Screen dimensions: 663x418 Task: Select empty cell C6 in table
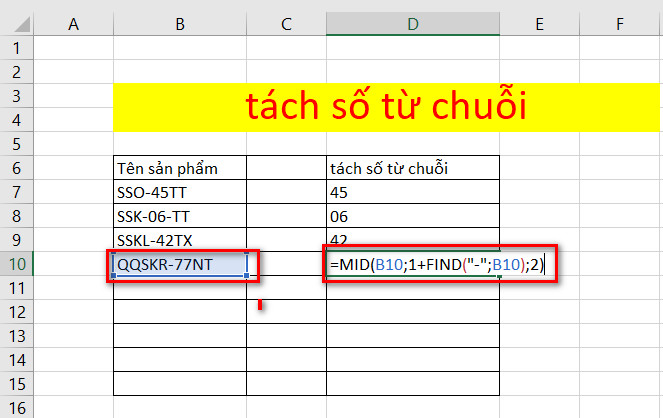coord(287,168)
